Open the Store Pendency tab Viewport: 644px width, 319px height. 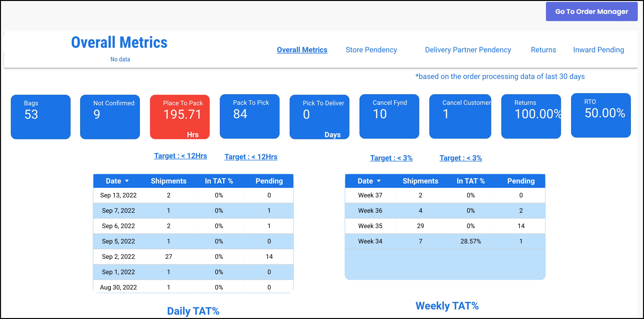(x=371, y=50)
